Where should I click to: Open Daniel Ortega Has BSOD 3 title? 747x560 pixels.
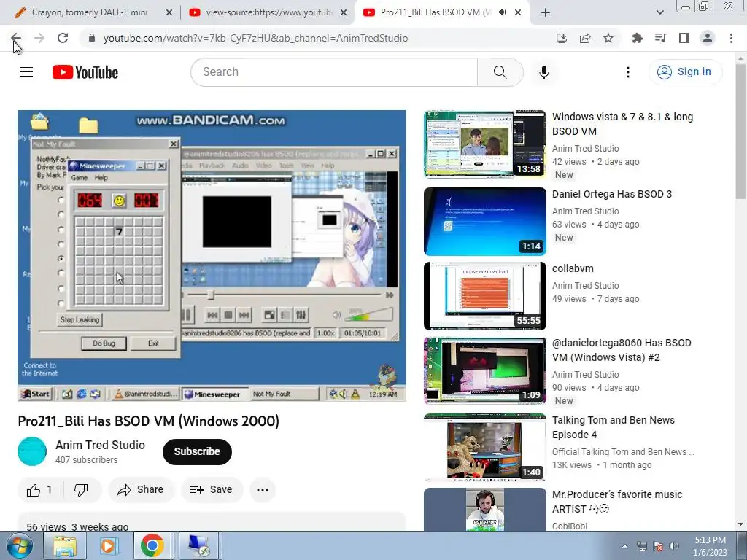[x=612, y=194]
